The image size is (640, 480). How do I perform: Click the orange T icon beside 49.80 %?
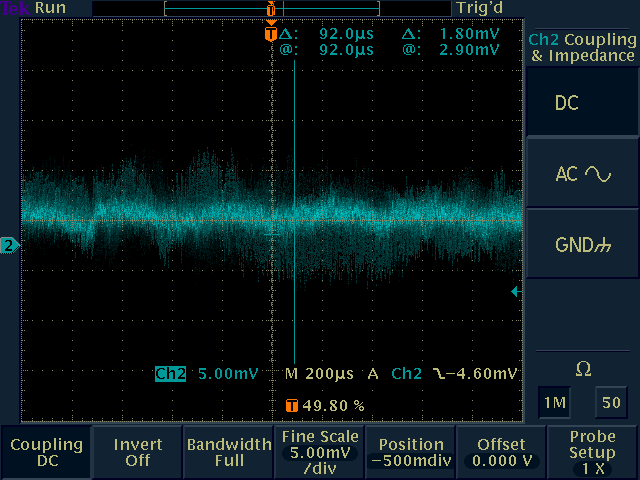pyautogui.click(x=291, y=406)
